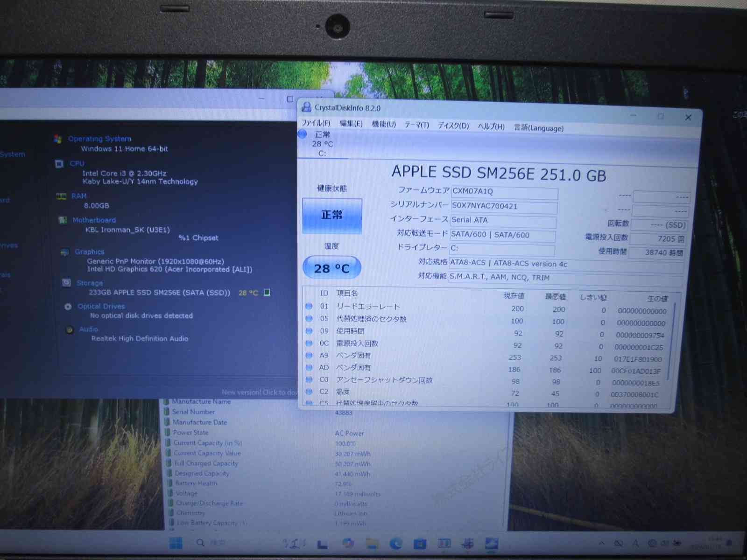Open the 言語(Language) menu
The height and width of the screenshot is (560, 747).
(538, 128)
